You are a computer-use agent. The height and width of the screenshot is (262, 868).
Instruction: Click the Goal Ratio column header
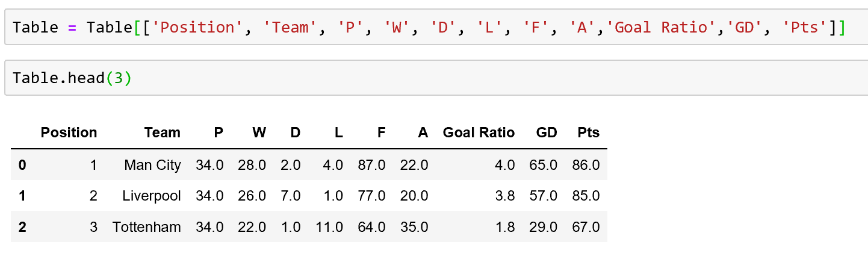tap(479, 133)
